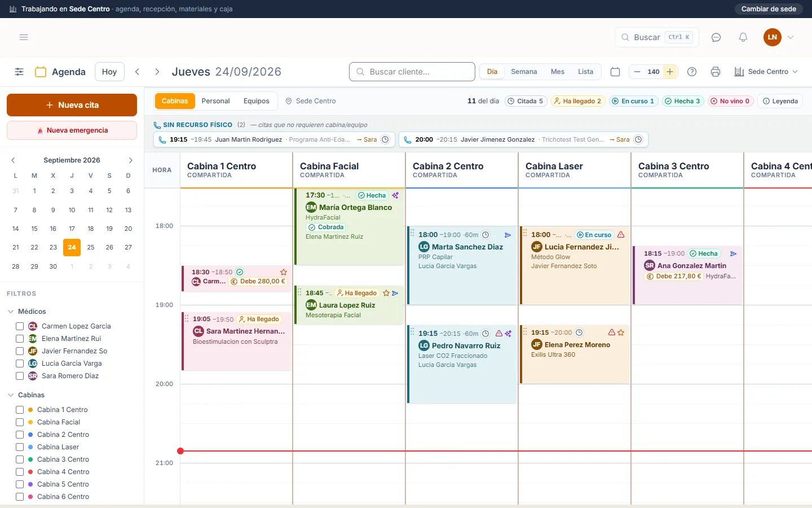Select the Equipos tab
Screen dimensions: 812x508
(x=257, y=101)
